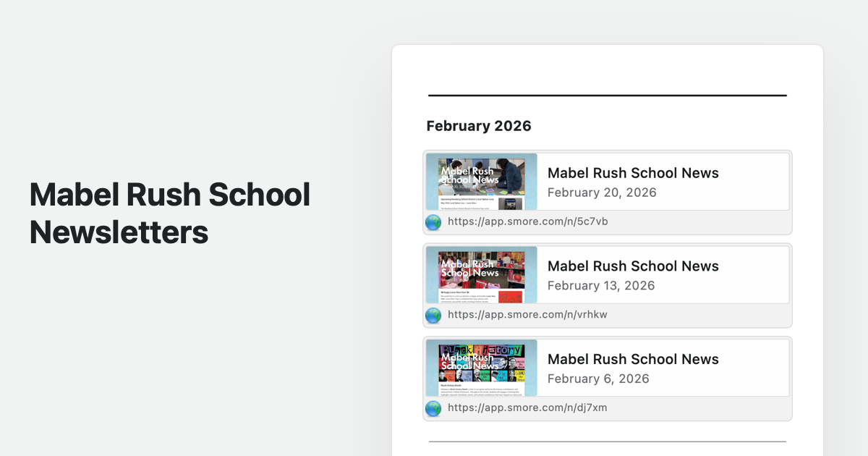Open the link https://app.smore.com/n/dj7xm
The height and width of the screenshot is (456, 868).
pos(528,408)
